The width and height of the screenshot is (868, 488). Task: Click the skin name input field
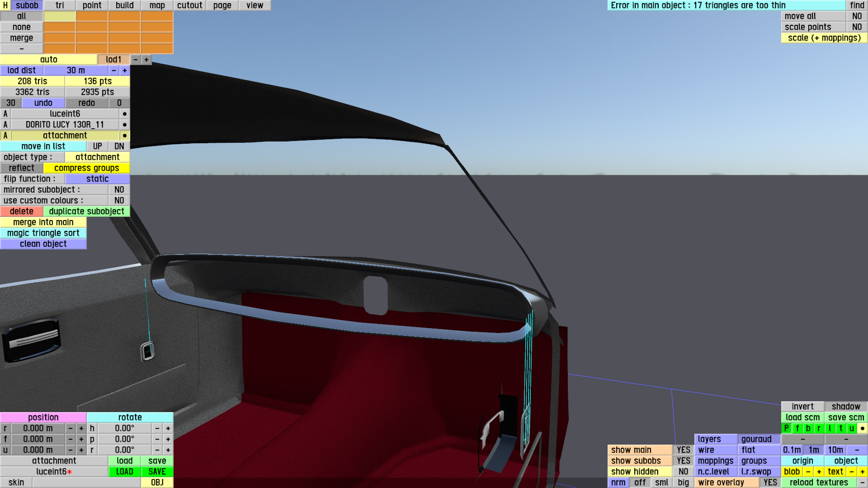click(86, 483)
